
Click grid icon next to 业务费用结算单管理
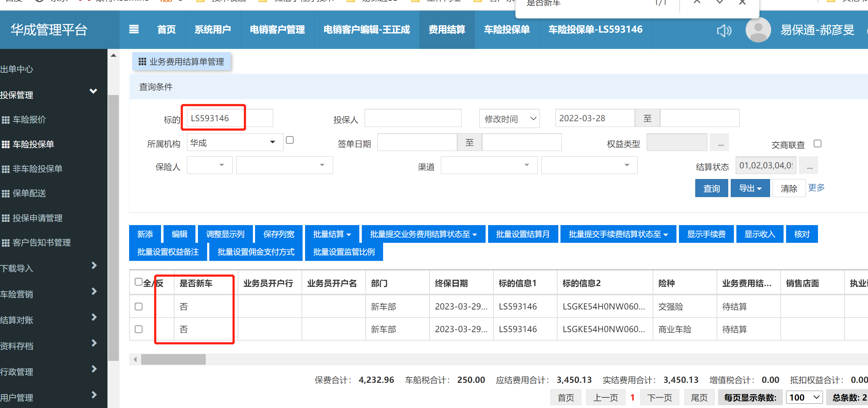[x=142, y=62]
